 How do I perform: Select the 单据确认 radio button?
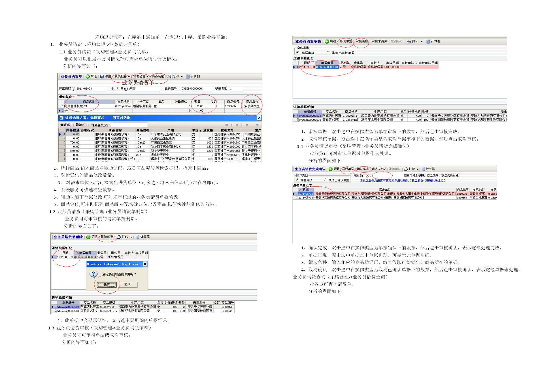297,180
